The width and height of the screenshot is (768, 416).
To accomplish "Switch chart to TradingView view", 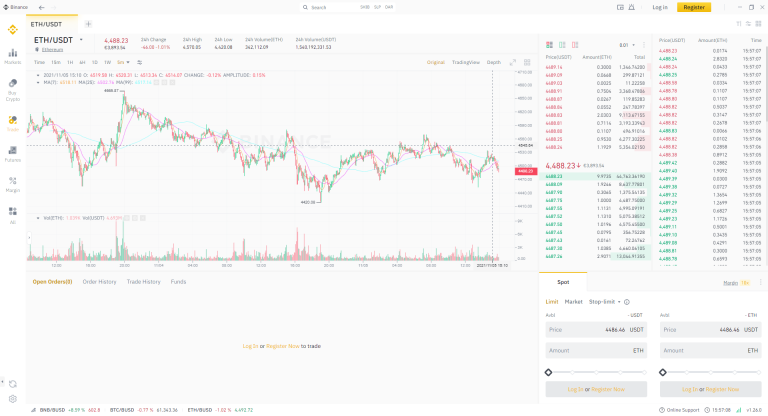I will [466, 62].
